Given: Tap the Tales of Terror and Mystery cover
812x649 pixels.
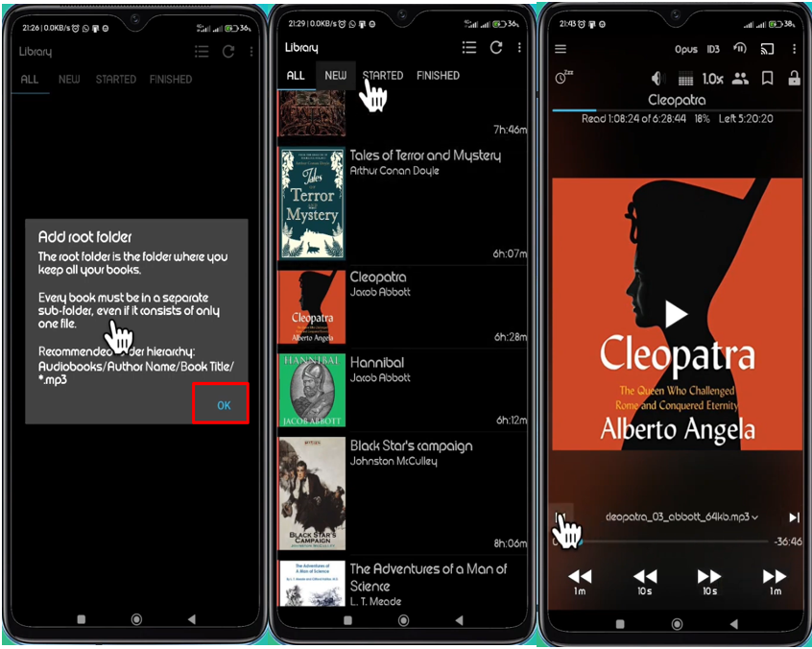Looking at the screenshot, I should click(312, 203).
